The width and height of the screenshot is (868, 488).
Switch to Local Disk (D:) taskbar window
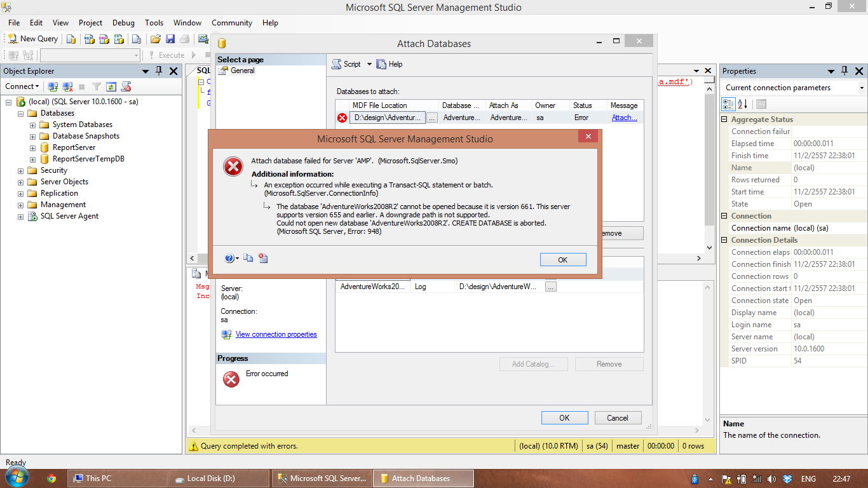(x=219, y=478)
